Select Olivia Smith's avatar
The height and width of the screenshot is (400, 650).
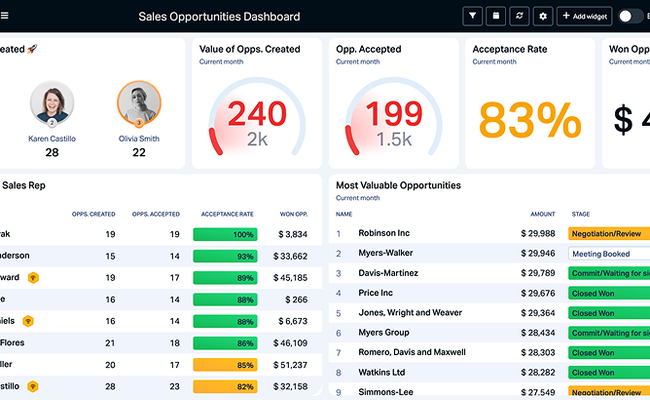click(139, 103)
